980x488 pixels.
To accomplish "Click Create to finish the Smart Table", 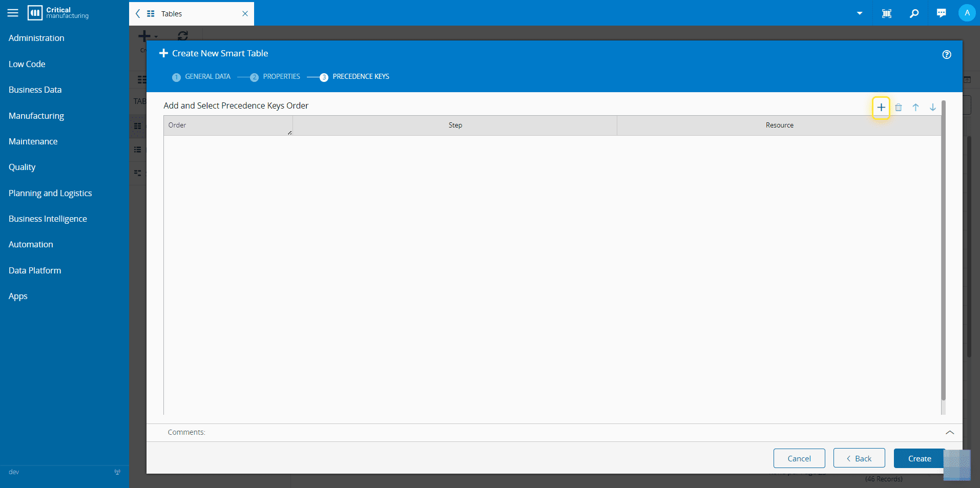I will (920, 458).
